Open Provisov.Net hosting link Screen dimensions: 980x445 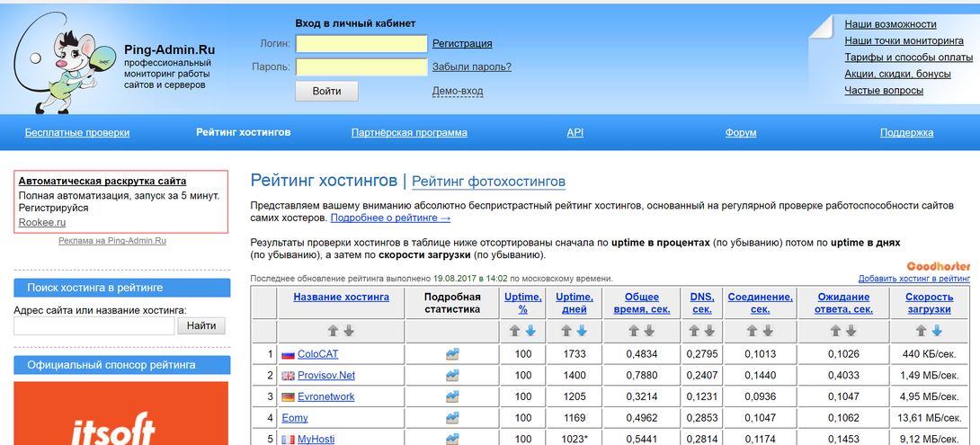point(326,376)
